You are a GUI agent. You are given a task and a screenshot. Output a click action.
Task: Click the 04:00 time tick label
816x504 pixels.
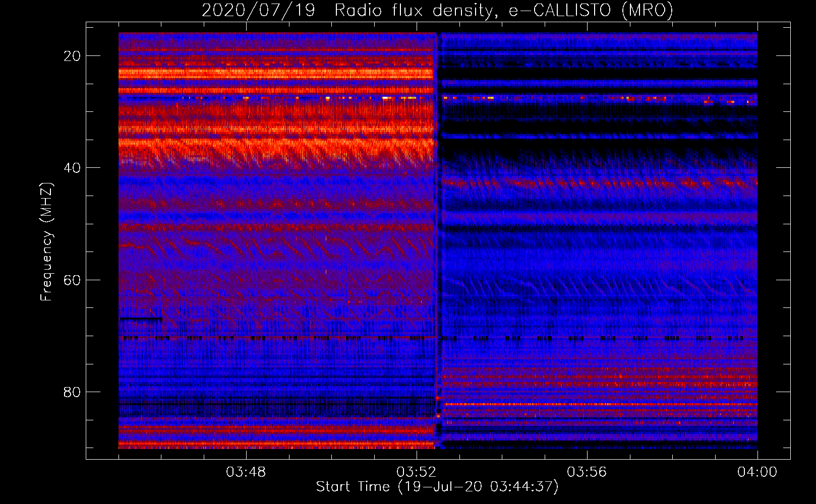757,472
